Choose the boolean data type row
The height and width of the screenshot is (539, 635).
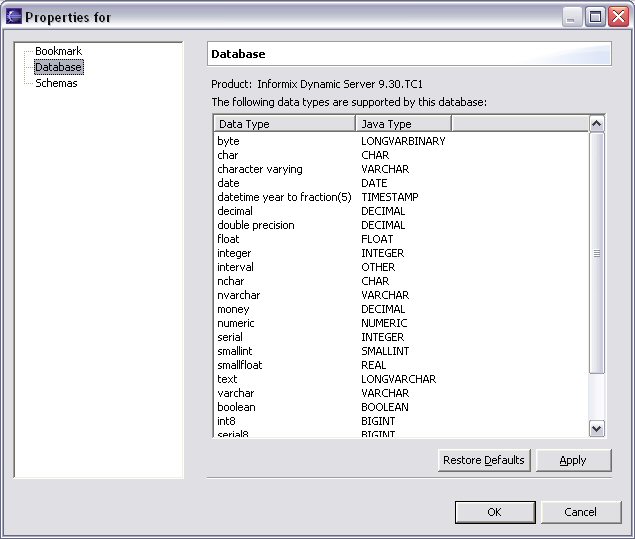236,407
